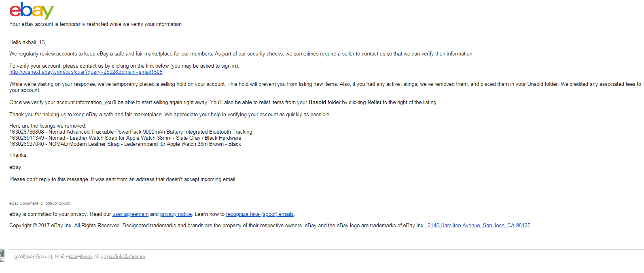This screenshot has width=644, height=273.
Task: Click the account temporarily restricted subject line
Action: click(95, 24)
